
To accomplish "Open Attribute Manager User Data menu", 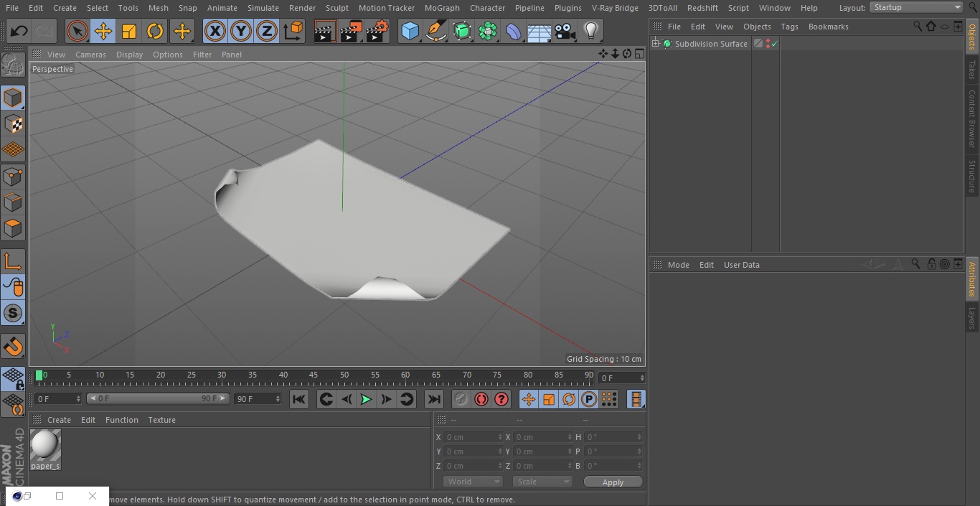I will coord(741,265).
